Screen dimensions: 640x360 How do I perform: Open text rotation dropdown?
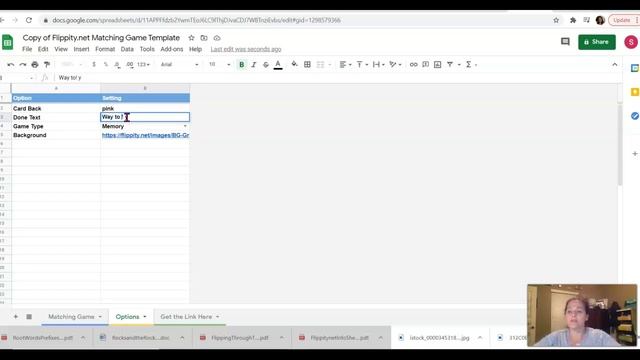(395, 64)
